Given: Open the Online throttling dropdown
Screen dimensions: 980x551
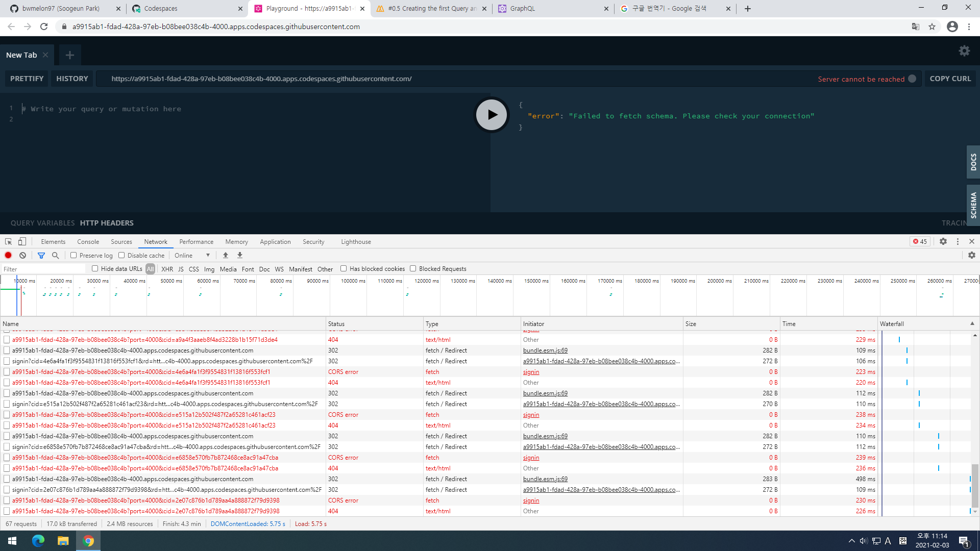Looking at the screenshot, I should coord(192,256).
